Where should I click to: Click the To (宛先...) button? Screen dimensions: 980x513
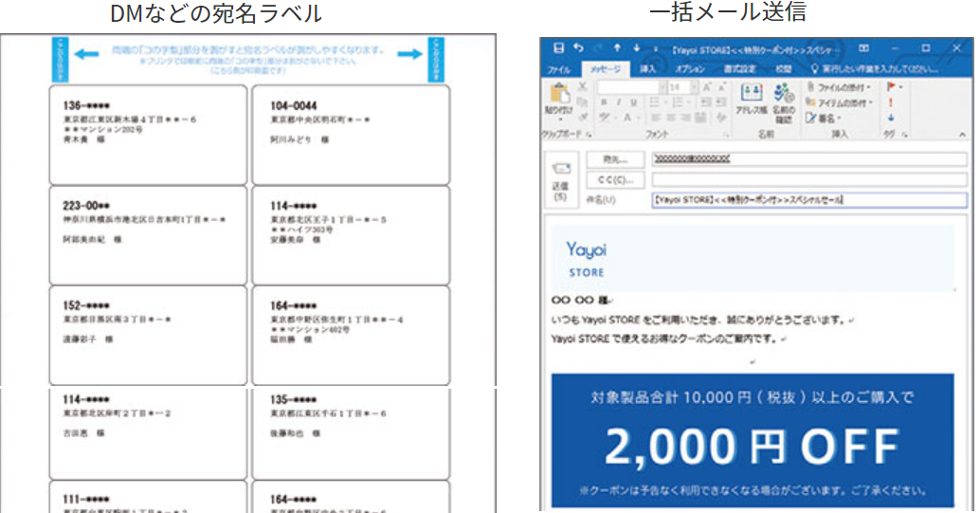pyautogui.click(x=615, y=159)
